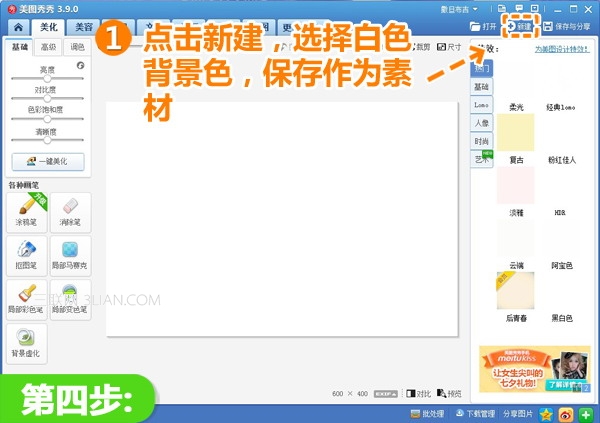Apply the 经典lomo effect
The height and width of the screenshot is (423, 600).
coord(561,85)
